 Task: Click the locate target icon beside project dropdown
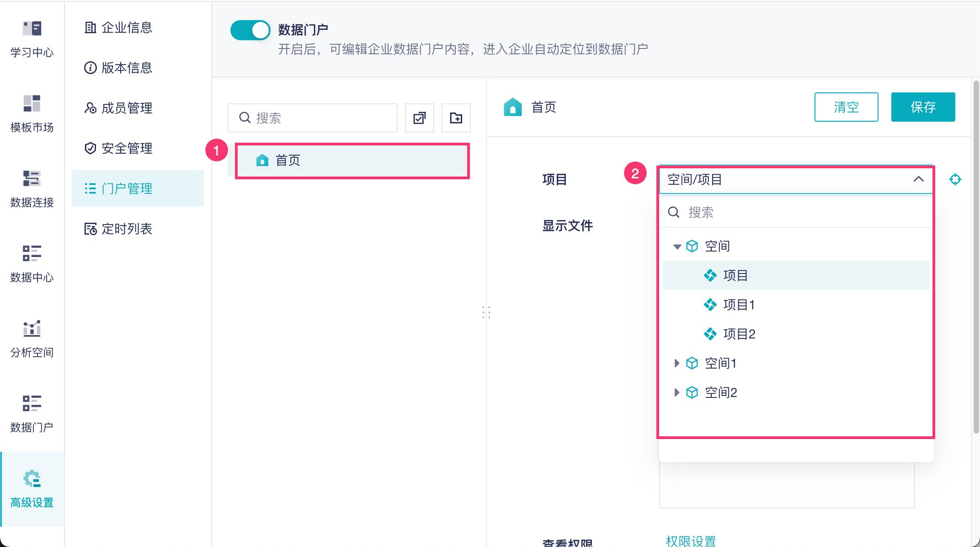(955, 179)
